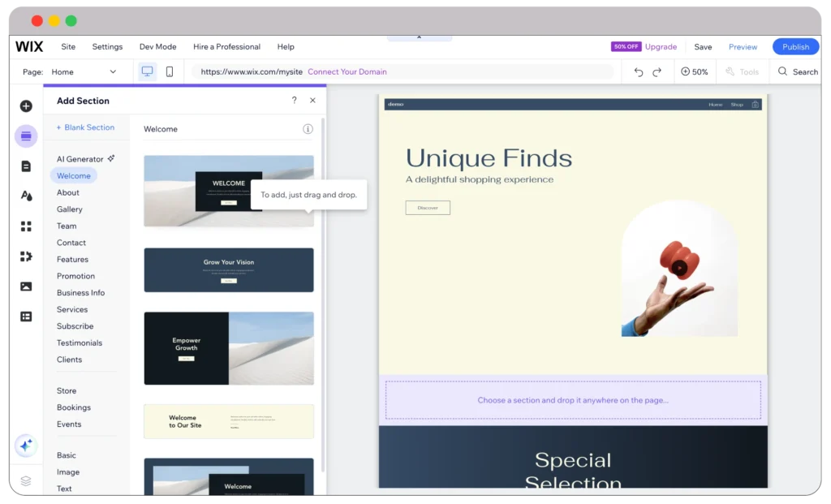Image resolution: width=831 pixels, height=504 pixels.
Task: Open the AI assistant sparkle icon
Action: click(x=26, y=446)
